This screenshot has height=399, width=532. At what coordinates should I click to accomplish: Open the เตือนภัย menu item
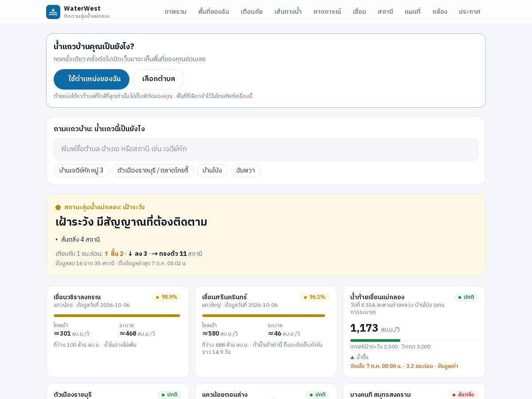(252, 12)
